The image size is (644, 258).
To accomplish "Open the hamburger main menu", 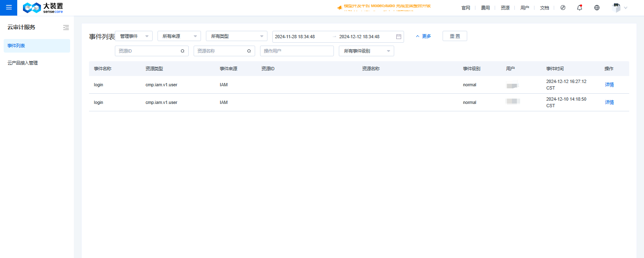I will coord(9,7).
